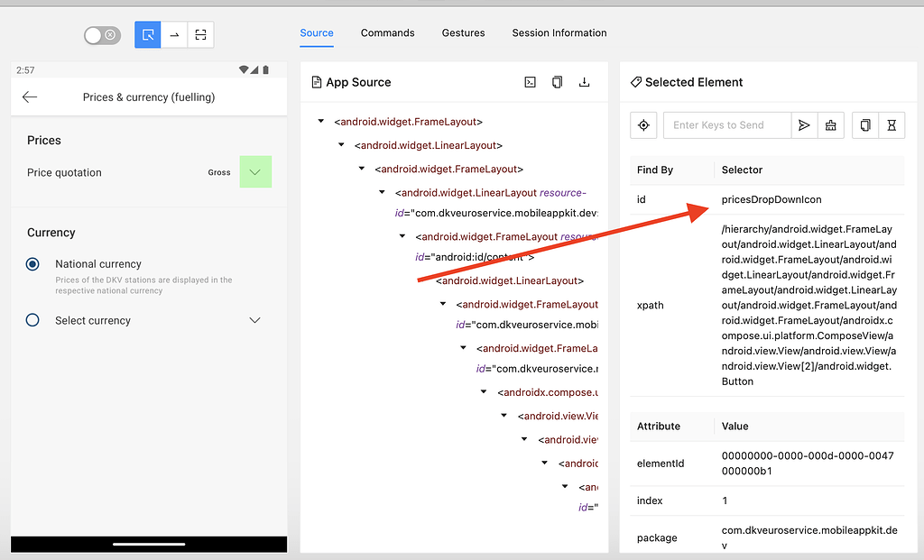
Task: Select the element selection mode icon
Action: pyautogui.click(x=147, y=34)
